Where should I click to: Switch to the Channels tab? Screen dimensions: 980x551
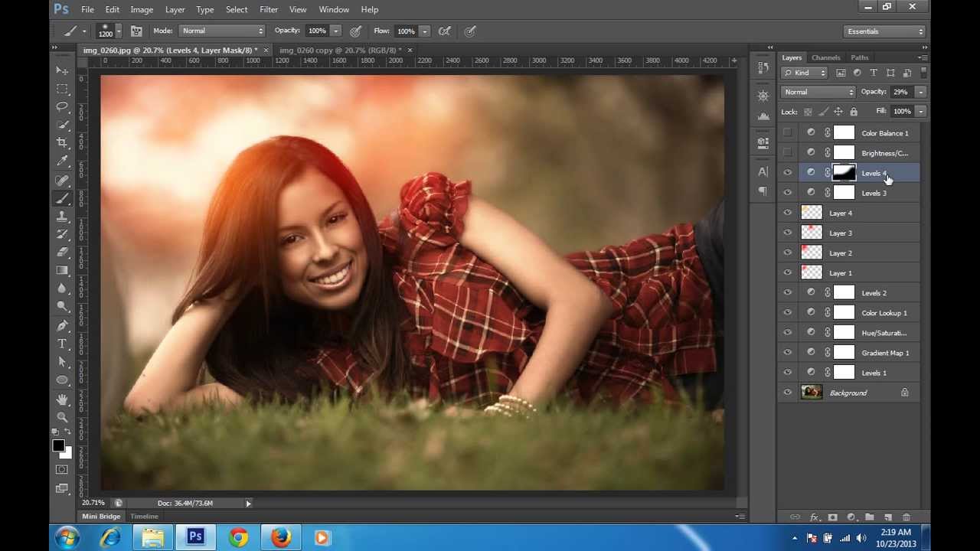(825, 57)
